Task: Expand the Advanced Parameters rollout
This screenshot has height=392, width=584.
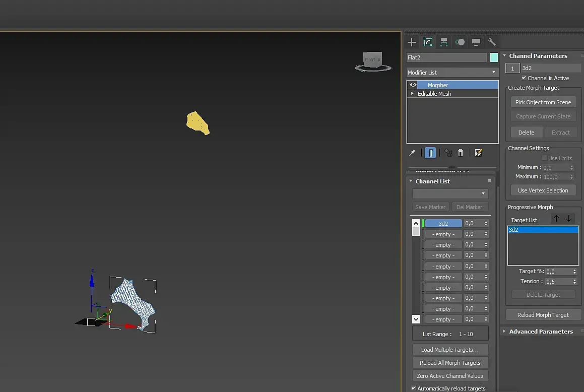Action: point(505,332)
